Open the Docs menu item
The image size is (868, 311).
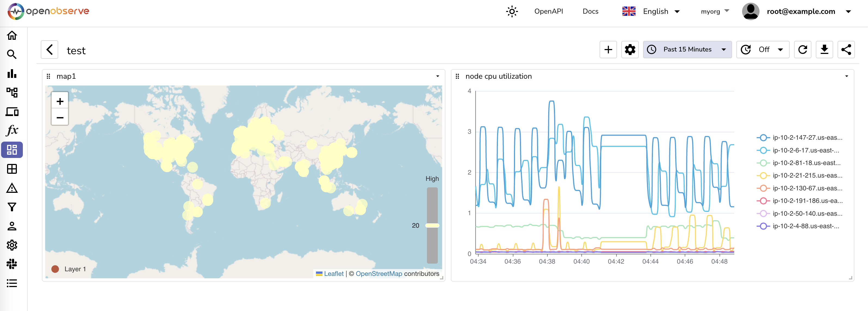point(590,11)
